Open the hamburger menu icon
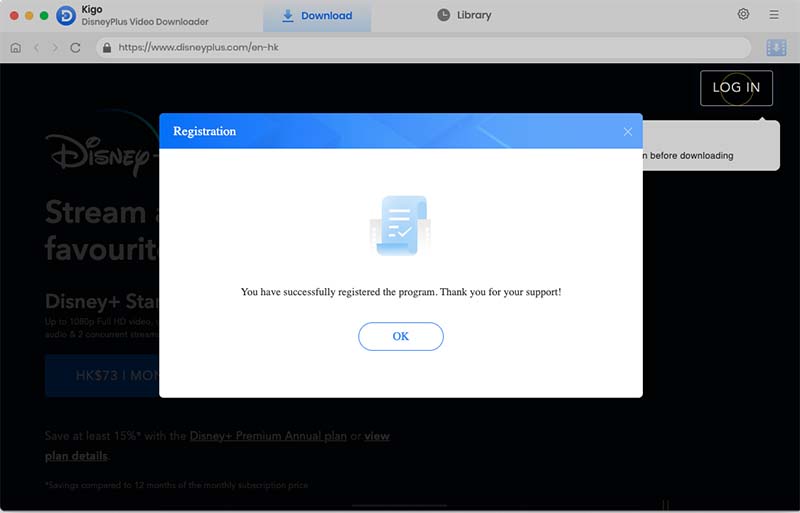The width and height of the screenshot is (800, 513). pyautogui.click(x=774, y=15)
